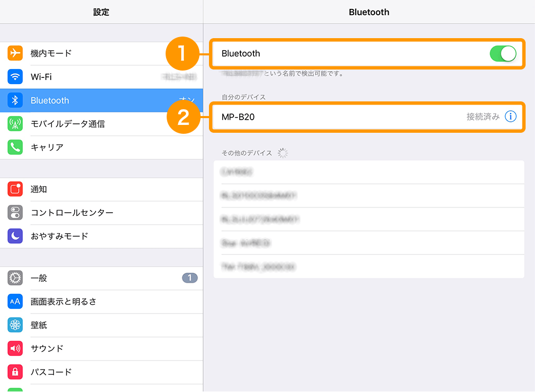Select first device under その他のデバイス

[x=368, y=172]
